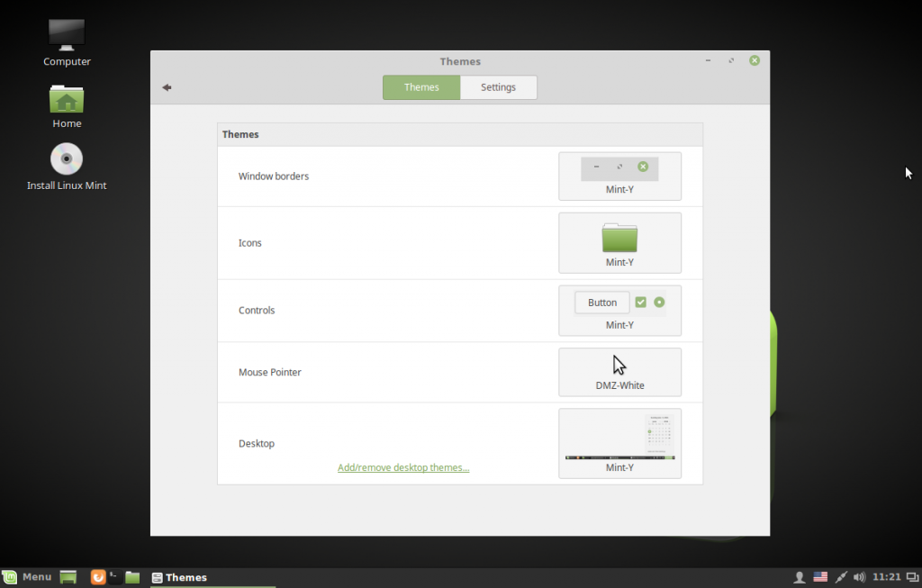Click the show desktop icon on the panel
Screen dimensions: 922x588
pos(68,576)
